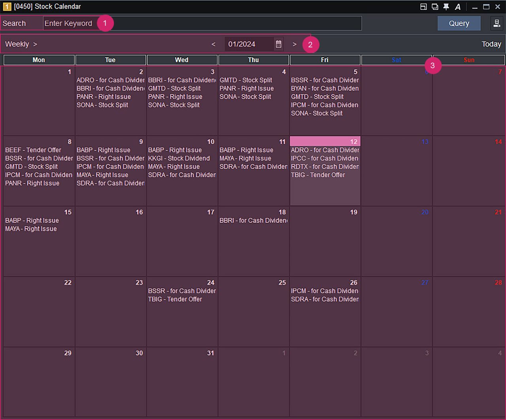The height and width of the screenshot is (420, 506).
Task: Go to the previous month
Action: [213, 44]
